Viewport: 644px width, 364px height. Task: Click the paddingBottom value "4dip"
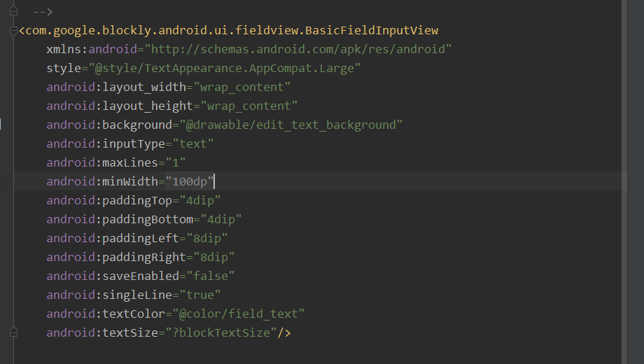(x=221, y=219)
